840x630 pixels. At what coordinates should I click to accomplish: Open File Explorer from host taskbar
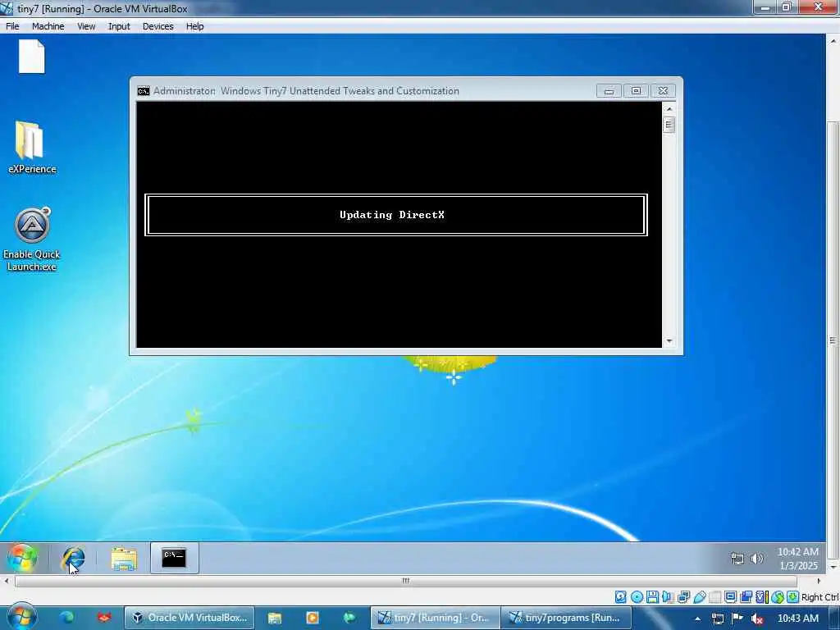[x=274, y=618]
